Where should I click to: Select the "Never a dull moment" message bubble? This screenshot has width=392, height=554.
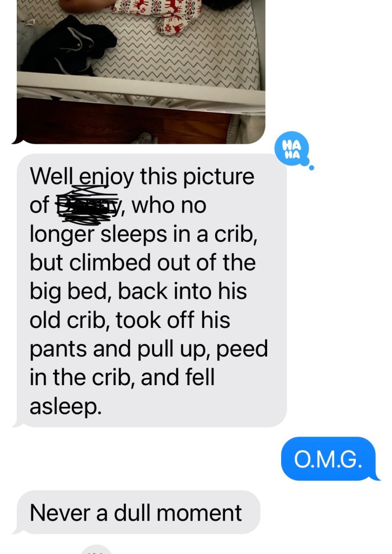pos(138,512)
